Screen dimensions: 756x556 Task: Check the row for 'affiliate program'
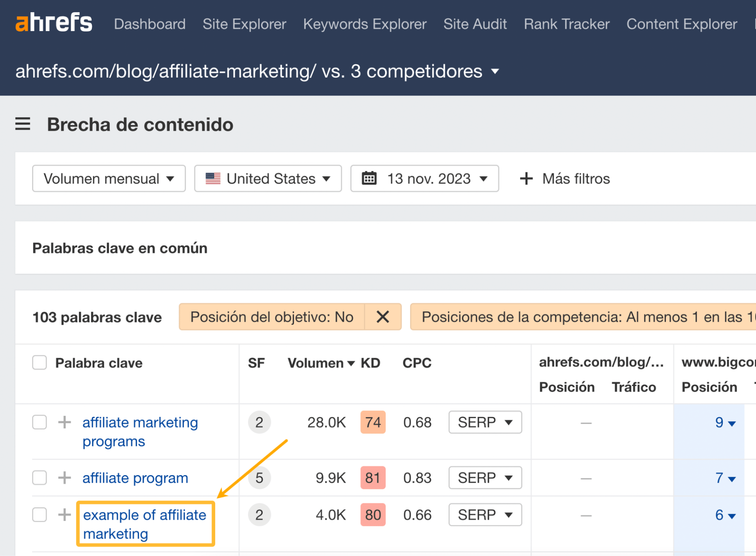pos(39,477)
